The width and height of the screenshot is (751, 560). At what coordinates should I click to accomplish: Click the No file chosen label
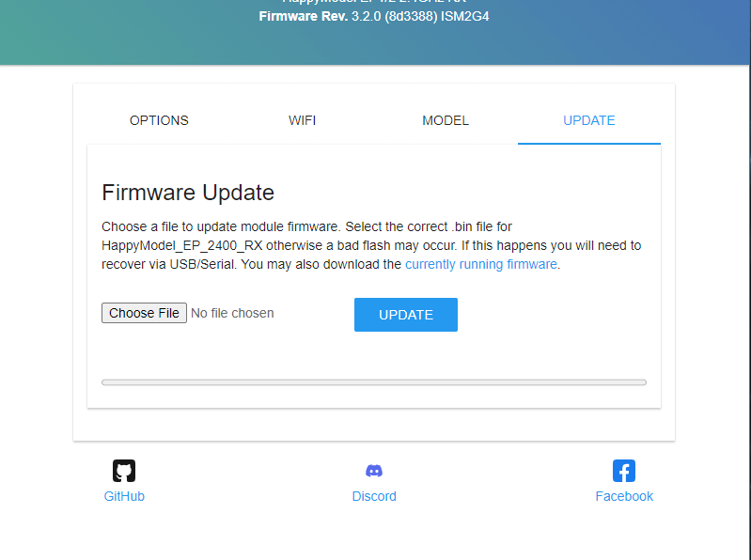[x=232, y=313]
